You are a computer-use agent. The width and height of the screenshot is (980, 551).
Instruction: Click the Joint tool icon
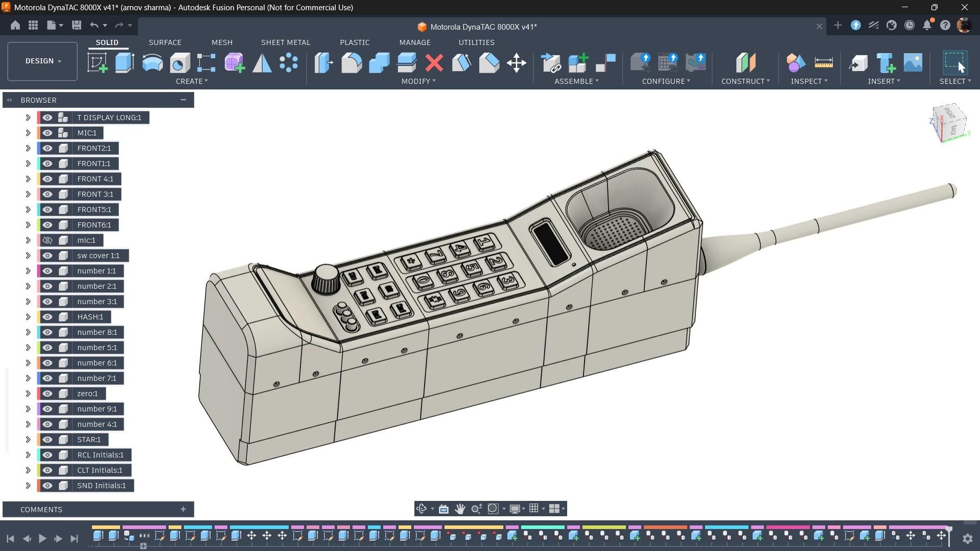[x=606, y=63]
